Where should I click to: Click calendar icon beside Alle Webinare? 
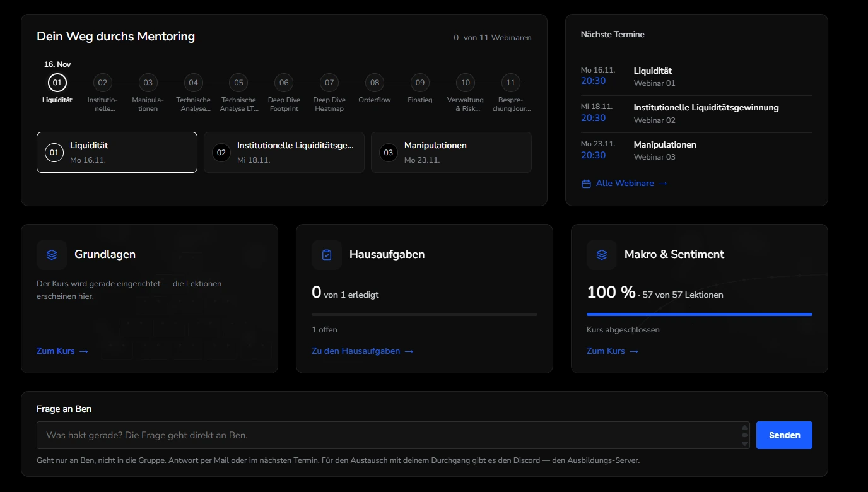(x=586, y=184)
